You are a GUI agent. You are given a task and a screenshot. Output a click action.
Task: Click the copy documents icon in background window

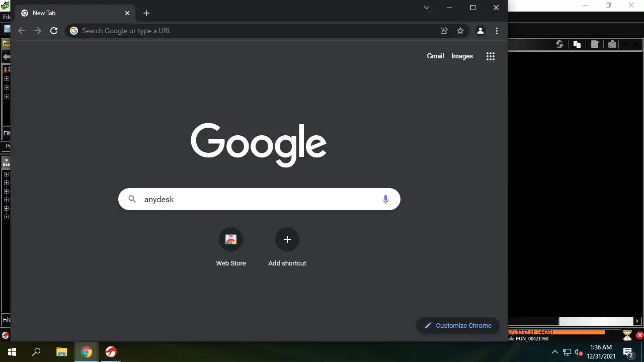(577, 44)
